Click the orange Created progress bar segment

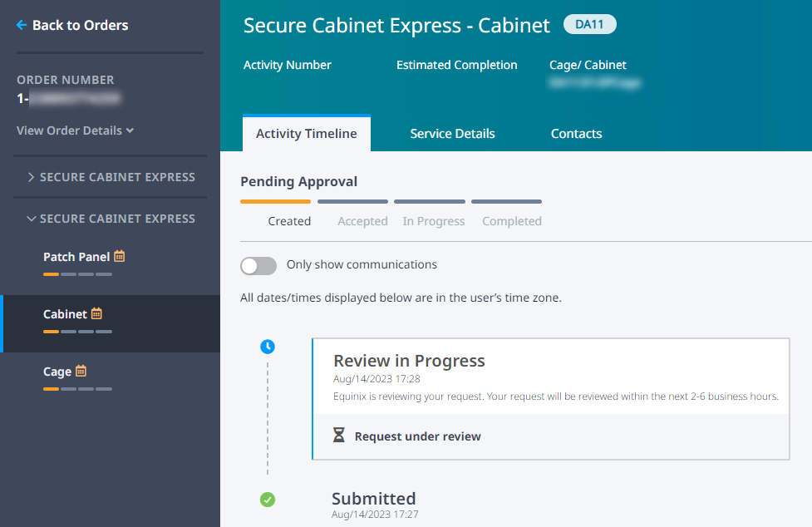tap(275, 201)
